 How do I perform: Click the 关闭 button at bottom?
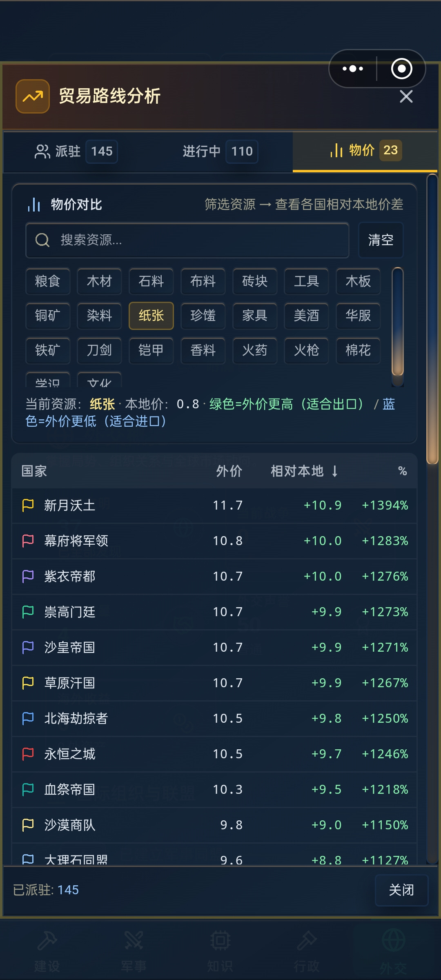point(401,890)
